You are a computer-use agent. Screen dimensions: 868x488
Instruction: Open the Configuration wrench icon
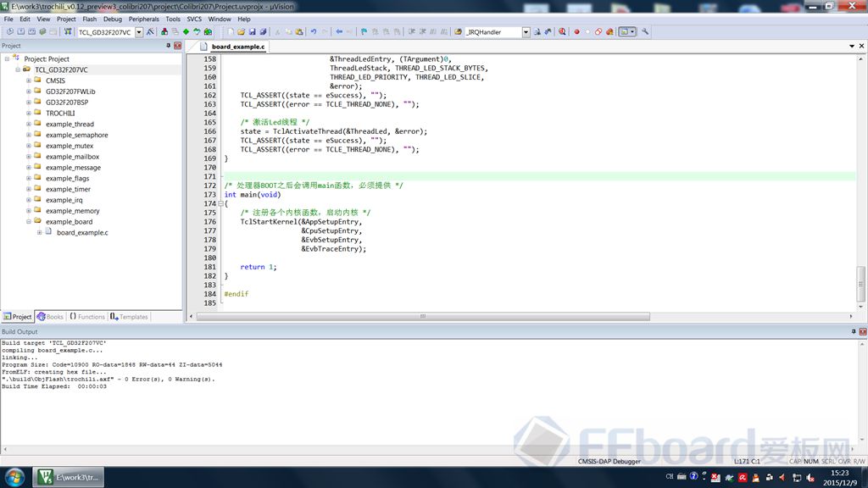click(x=645, y=31)
